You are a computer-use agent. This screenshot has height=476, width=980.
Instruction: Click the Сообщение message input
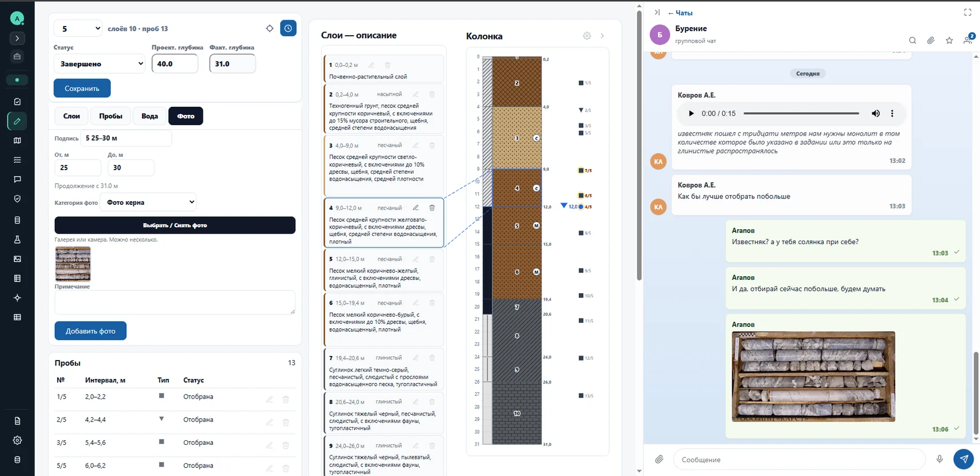[x=799, y=459]
